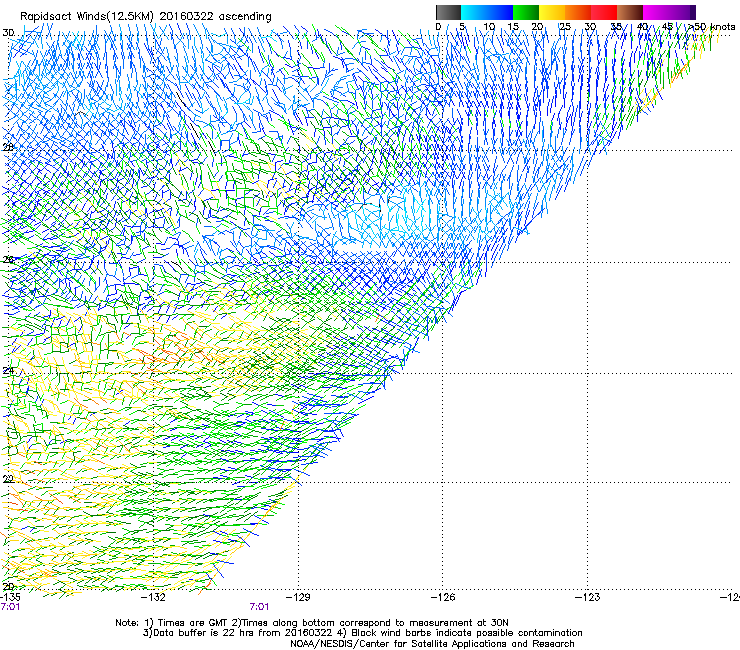Click the longitude label '-126'
Screen dimensions: 740x650
(443, 597)
